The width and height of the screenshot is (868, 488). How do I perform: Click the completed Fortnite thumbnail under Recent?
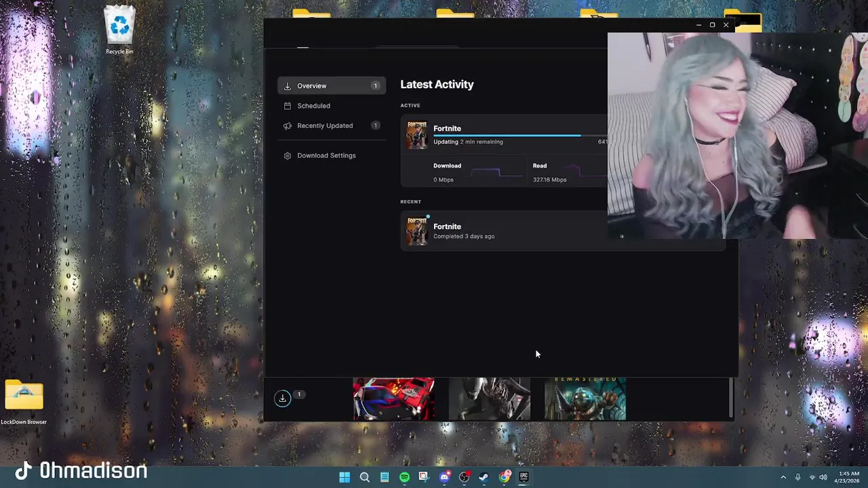coord(416,231)
